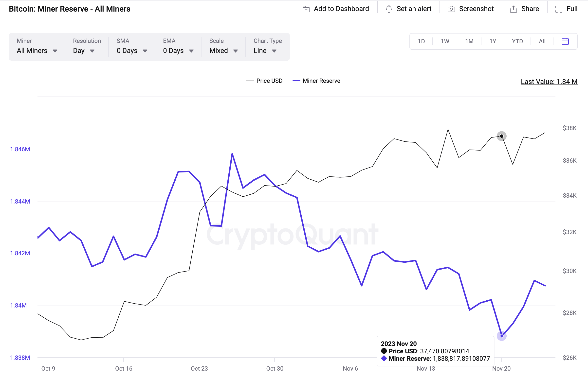This screenshot has height=377, width=588.
Task: Select the 1M time range tab
Action: 469,41
